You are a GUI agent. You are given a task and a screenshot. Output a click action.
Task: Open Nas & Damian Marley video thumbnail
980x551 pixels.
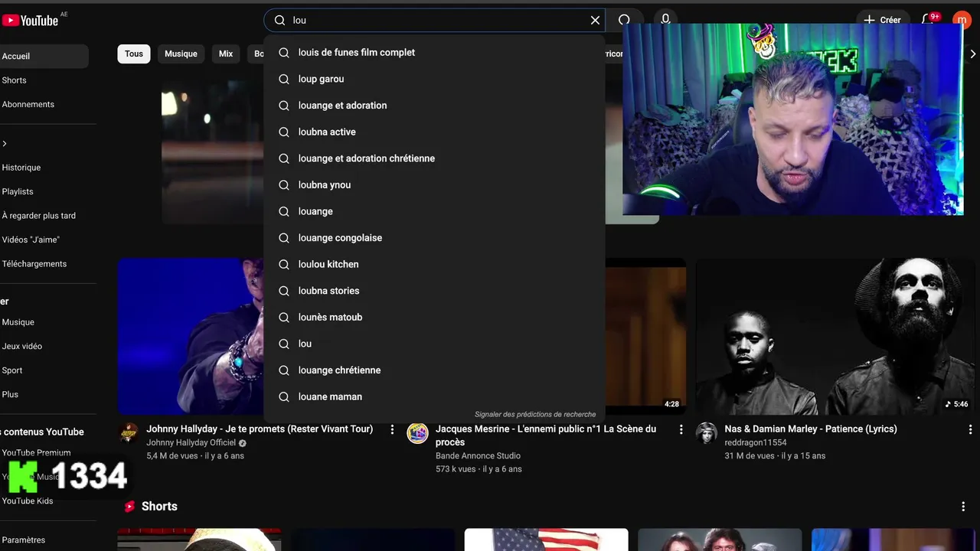pos(835,336)
